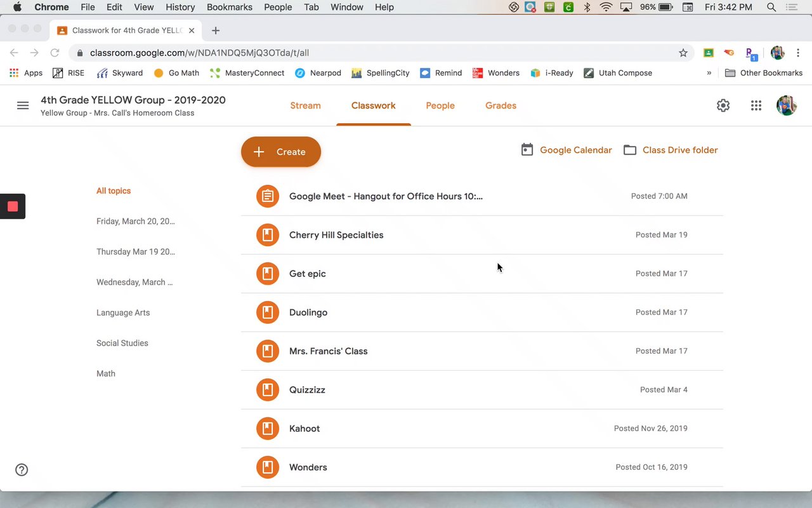812x508 pixels.
Task: Open the Utah Compose bookmark
Action: pos(618,73)
